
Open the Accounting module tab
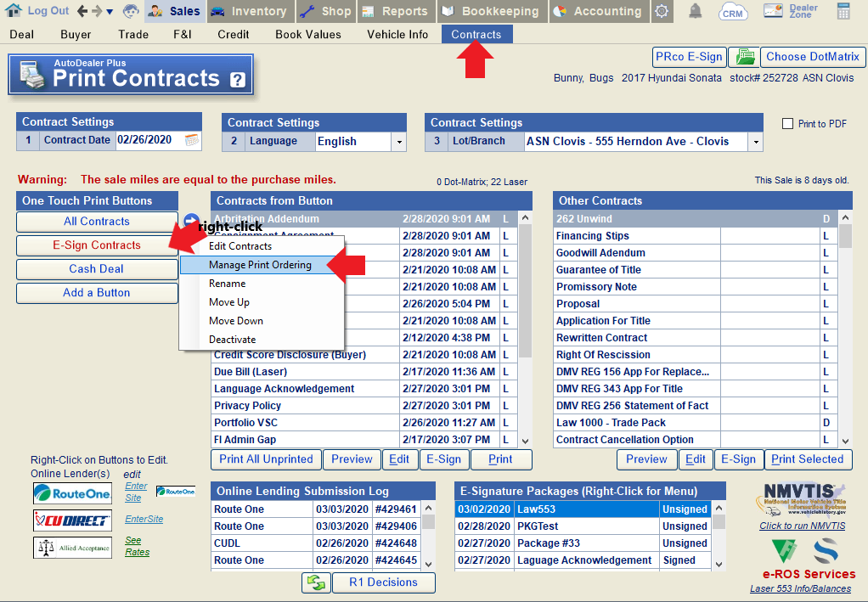pyautogui.click(x=600, y=11)
